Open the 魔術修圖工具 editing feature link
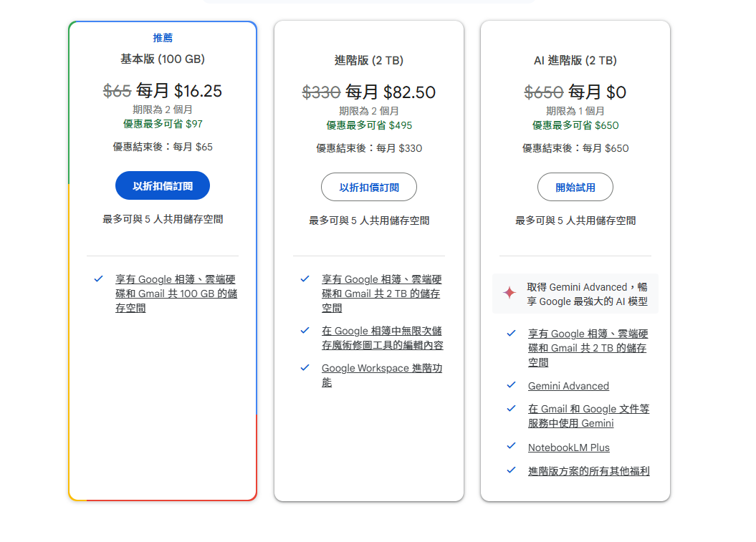Viewport: 756px width, 542px height. (382, 338)
